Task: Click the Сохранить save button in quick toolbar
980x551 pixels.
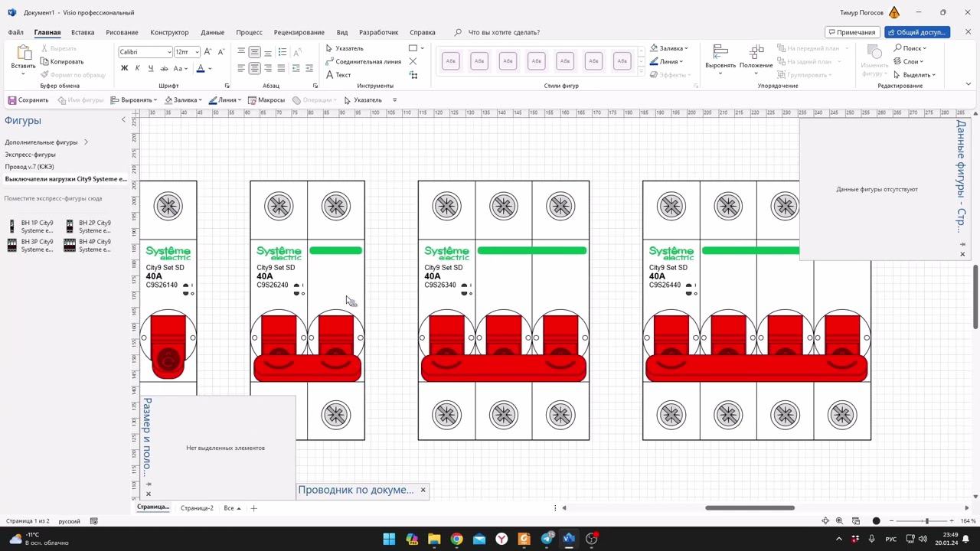Action: pyautogui.click(x=28, y=99)
